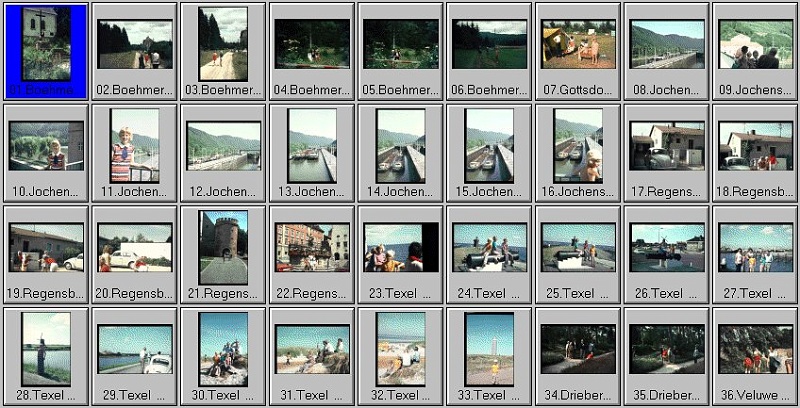The width and height of the screenshot is (800, 408).
Task: Click the 35.Drieber thumbnail
Action: [x=667, y=350]
